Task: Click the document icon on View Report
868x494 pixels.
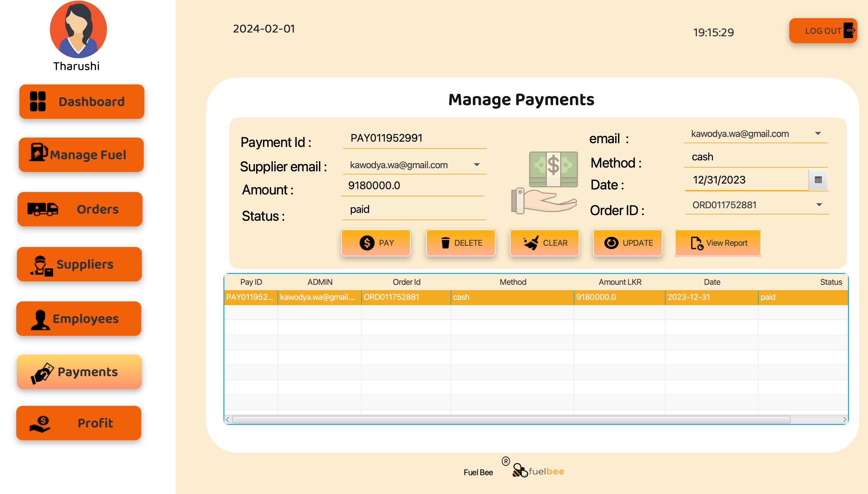Action: point(697,243)
